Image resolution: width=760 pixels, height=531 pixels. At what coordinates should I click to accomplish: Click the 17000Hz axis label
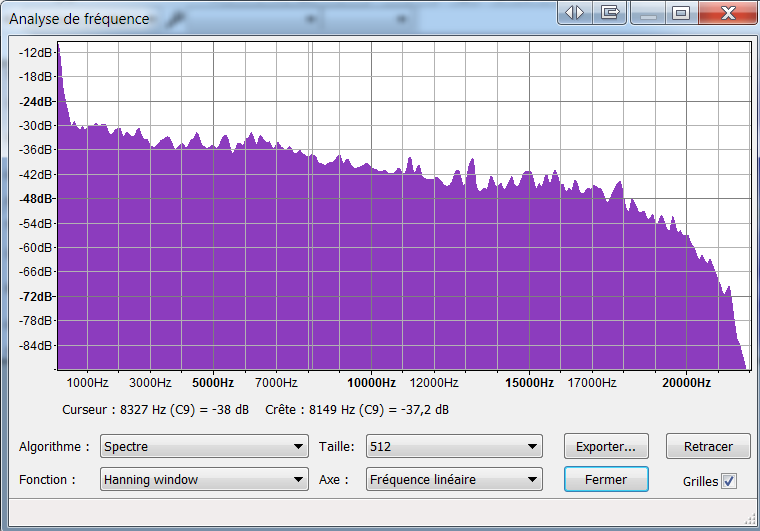pos(592,383)
